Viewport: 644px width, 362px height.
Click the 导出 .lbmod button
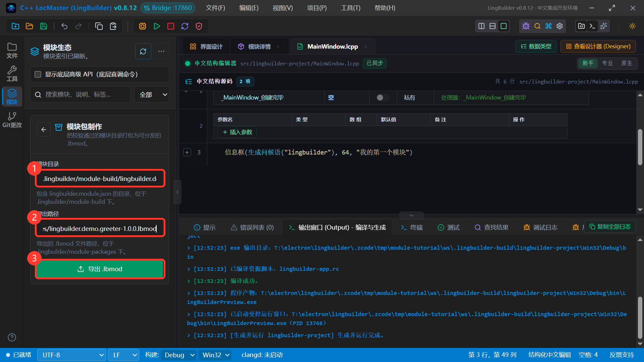(100, 269)
